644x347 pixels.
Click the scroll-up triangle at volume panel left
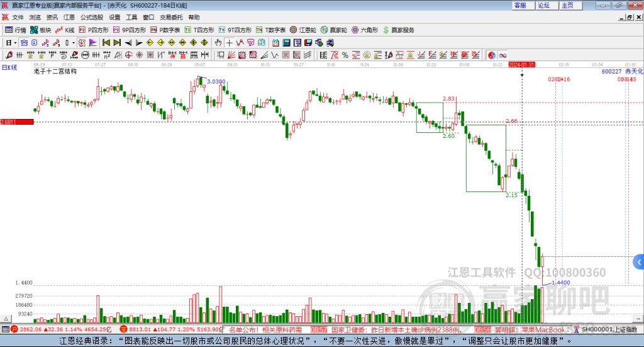click(6, 319)
